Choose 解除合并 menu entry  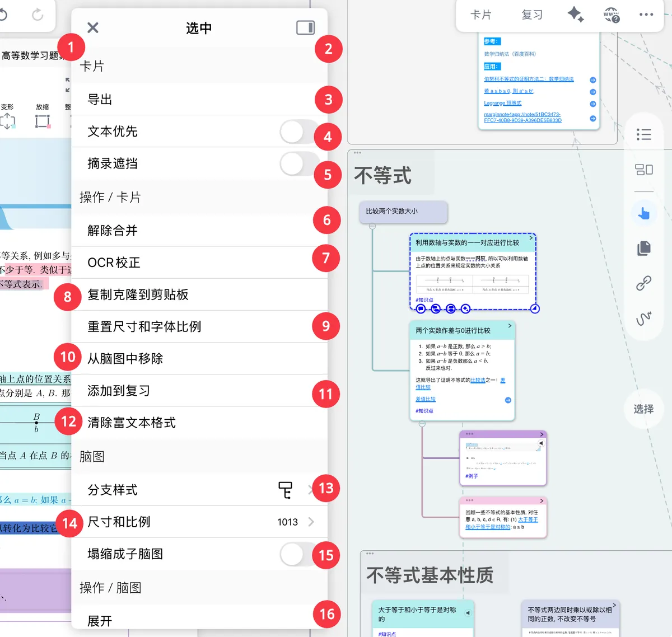199,230
